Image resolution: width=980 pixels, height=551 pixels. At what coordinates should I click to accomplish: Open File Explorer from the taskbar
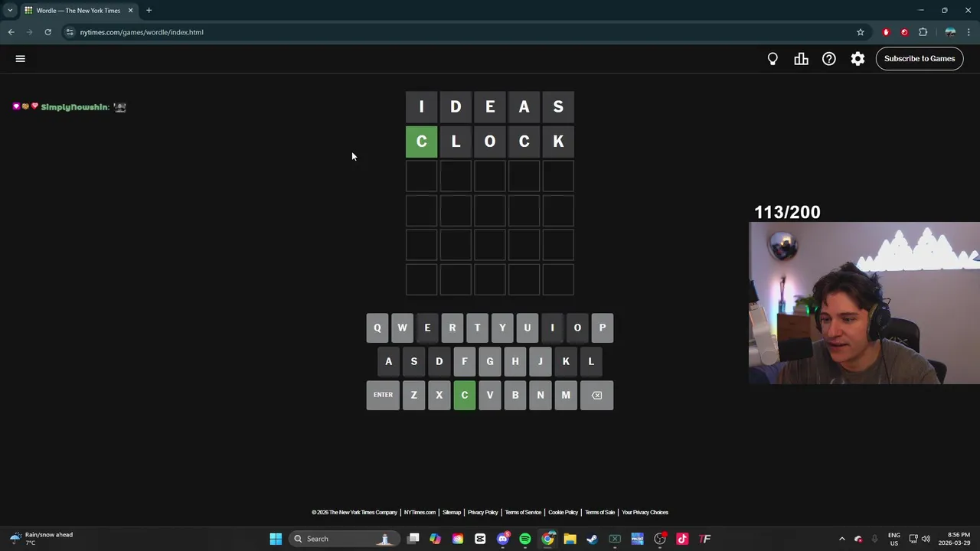point(570,539)
